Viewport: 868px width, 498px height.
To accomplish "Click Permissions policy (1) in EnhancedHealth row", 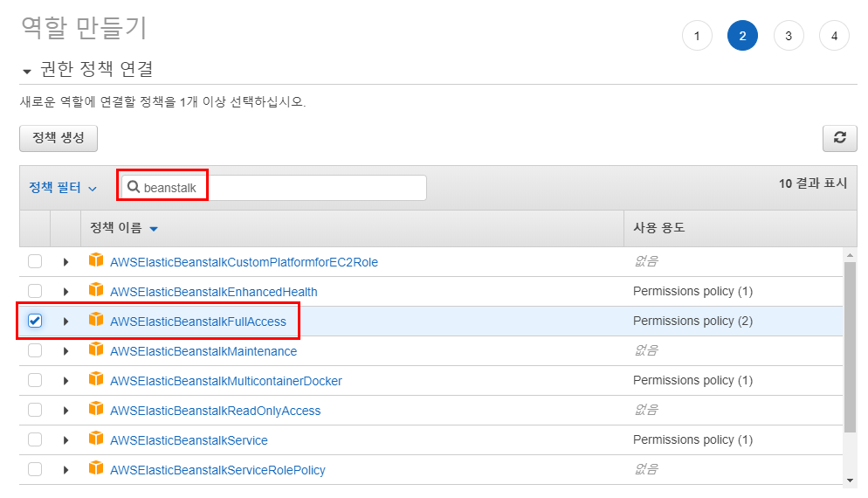I will tap(692, 291).
